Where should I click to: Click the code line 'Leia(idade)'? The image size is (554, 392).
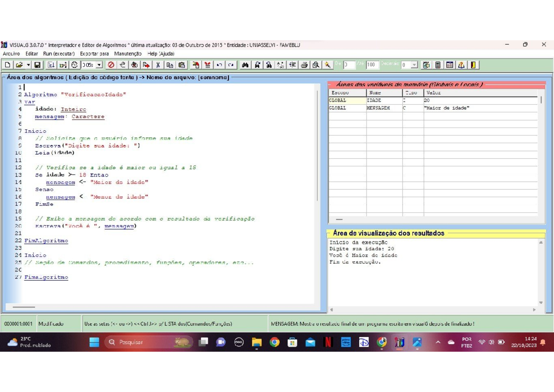pyautogui.click(x=54, y=153)
